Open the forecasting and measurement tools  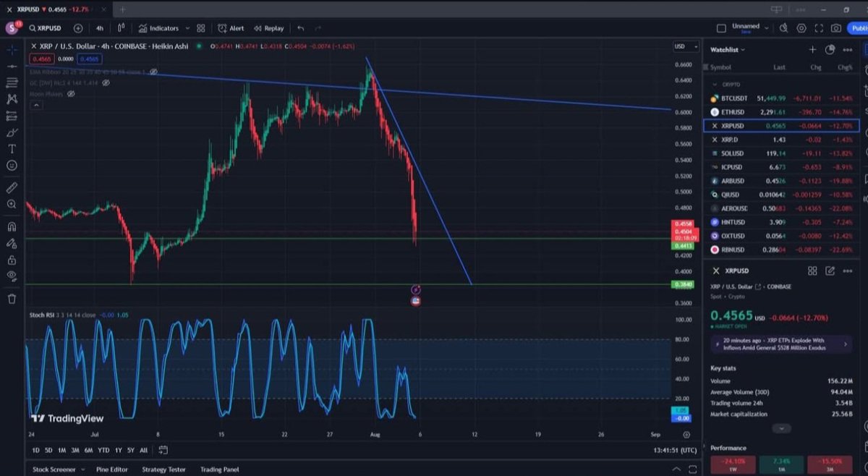[x=12, y=116]
